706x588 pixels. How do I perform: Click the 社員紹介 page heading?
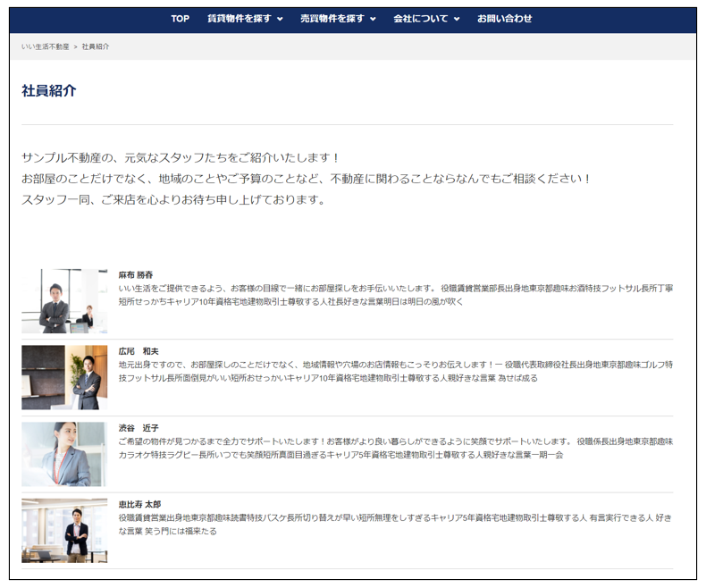pyautogui.click(x=49, y=90)
